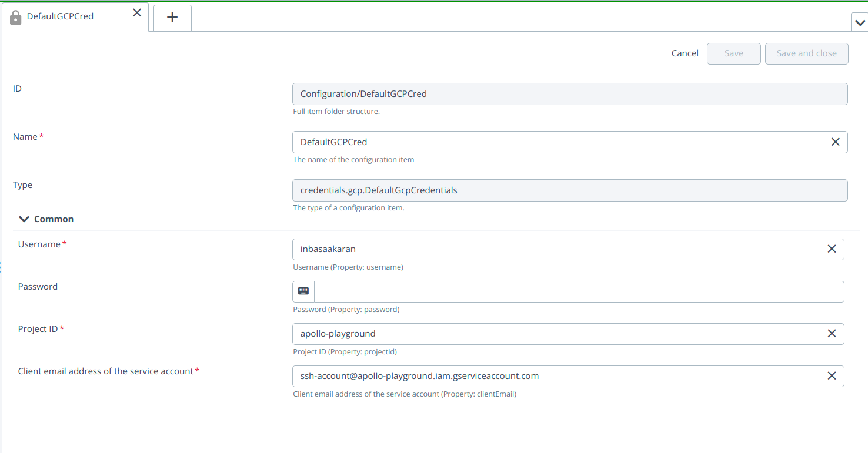Click 'Full item folder structure.' hint text

336,112
